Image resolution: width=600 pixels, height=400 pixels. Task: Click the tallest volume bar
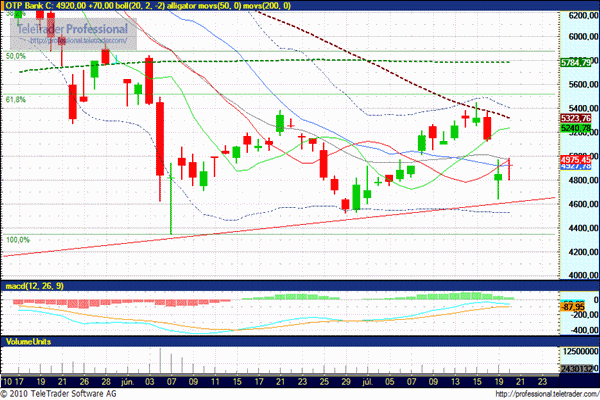(x=172, y=362)
